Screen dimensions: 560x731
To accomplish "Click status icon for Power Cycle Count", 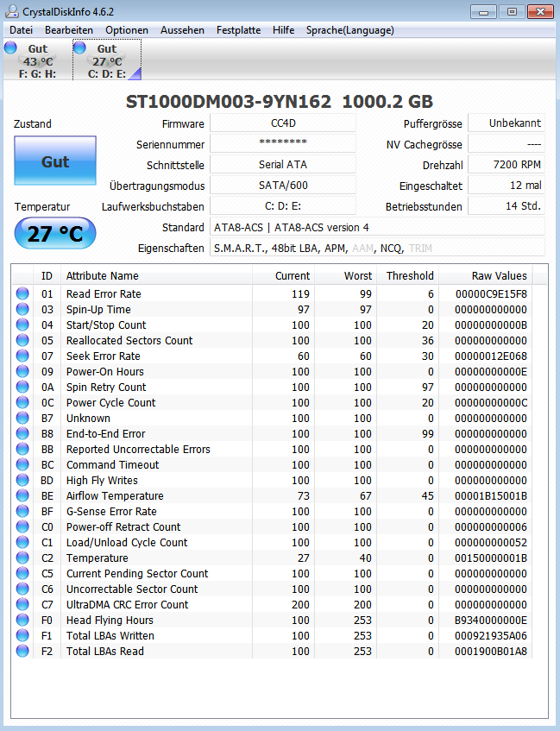I will pyautogui.click(x=22, y=402).
